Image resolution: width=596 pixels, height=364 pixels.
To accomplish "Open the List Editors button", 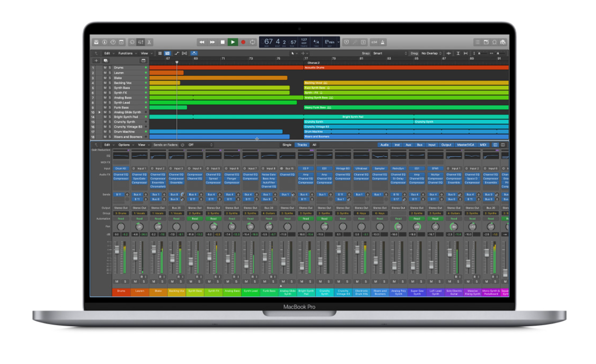I will click(478, 42).
